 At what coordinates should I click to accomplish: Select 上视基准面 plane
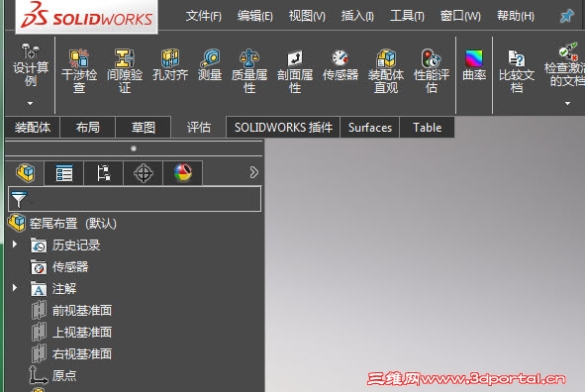(x=82, y=332)
